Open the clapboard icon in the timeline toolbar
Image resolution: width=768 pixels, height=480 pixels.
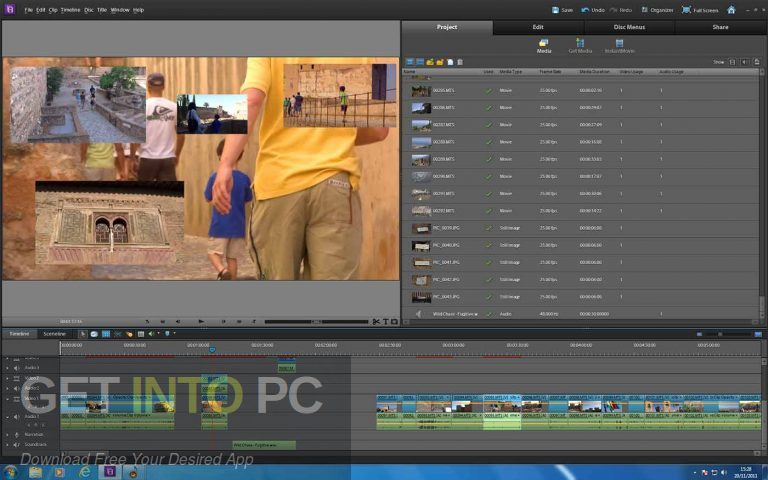coord(141,334)
